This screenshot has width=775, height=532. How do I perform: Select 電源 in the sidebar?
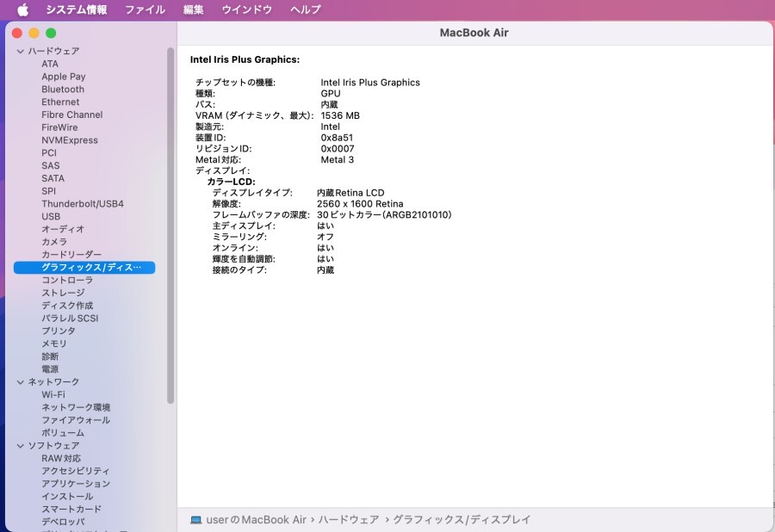pyautogui.click(x=50, y=369)
